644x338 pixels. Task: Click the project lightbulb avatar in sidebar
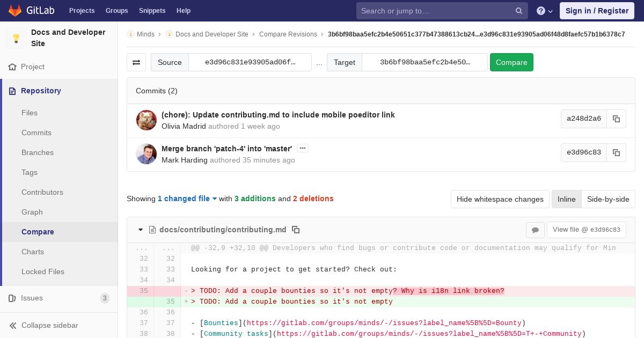coord(16,38)
